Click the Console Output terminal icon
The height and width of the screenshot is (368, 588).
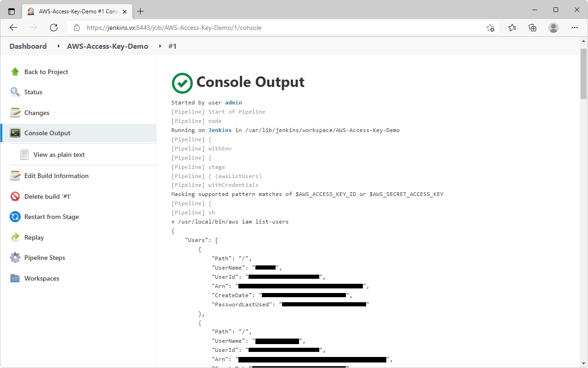point(15,133)
